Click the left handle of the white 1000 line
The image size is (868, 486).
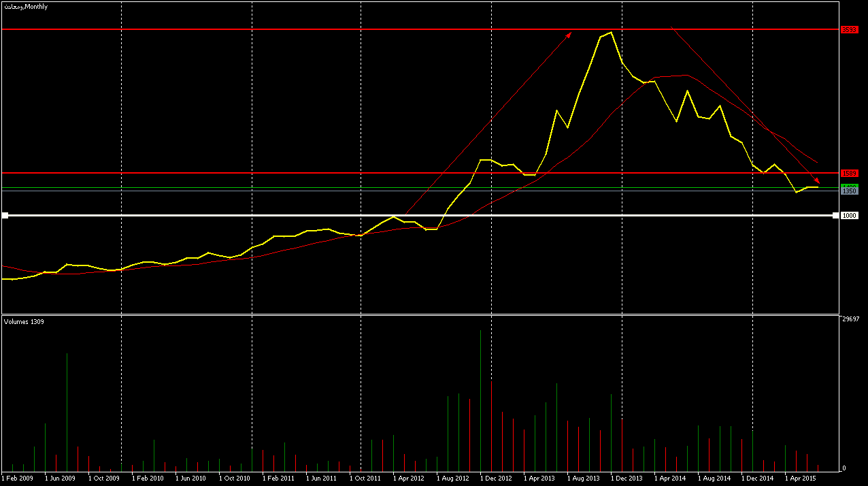(x=5, y=216)
